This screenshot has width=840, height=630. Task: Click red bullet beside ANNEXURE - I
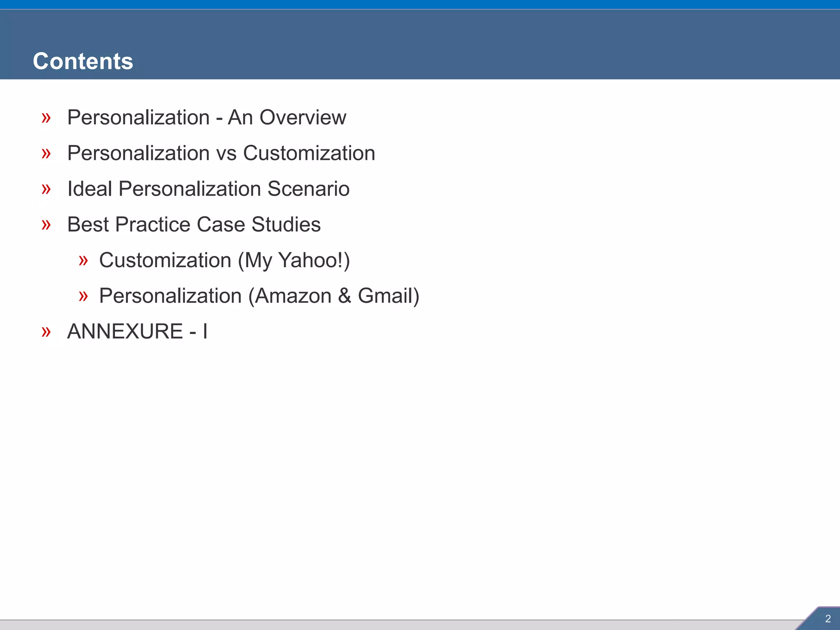point(46,332)
